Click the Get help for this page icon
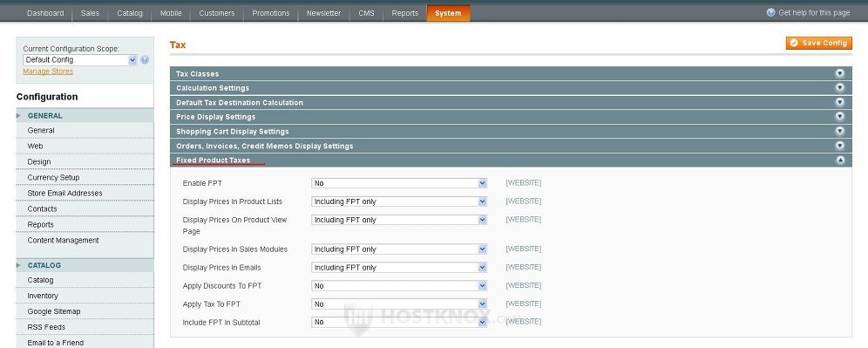Image resolution: width=868 pixels, height=348 pixels. 770,12
